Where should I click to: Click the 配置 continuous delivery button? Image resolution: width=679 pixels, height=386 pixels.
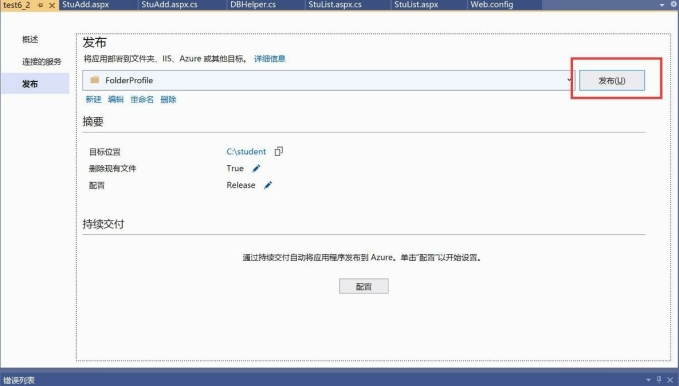363,286
